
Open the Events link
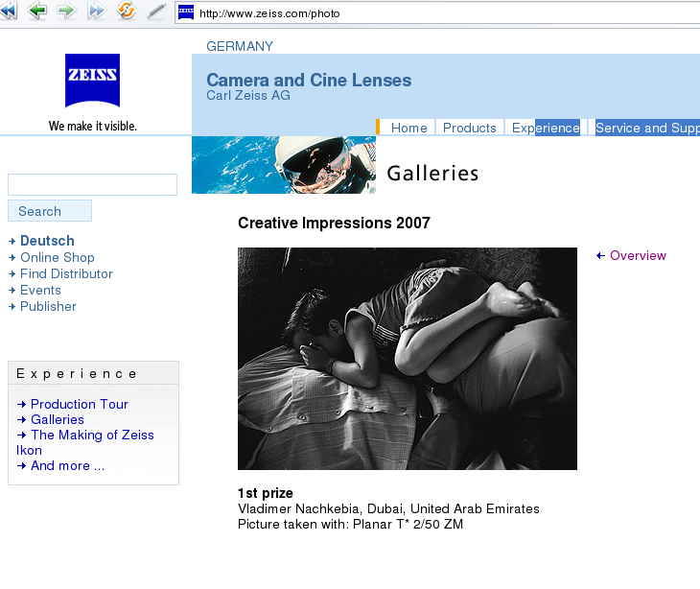(40, 290)
